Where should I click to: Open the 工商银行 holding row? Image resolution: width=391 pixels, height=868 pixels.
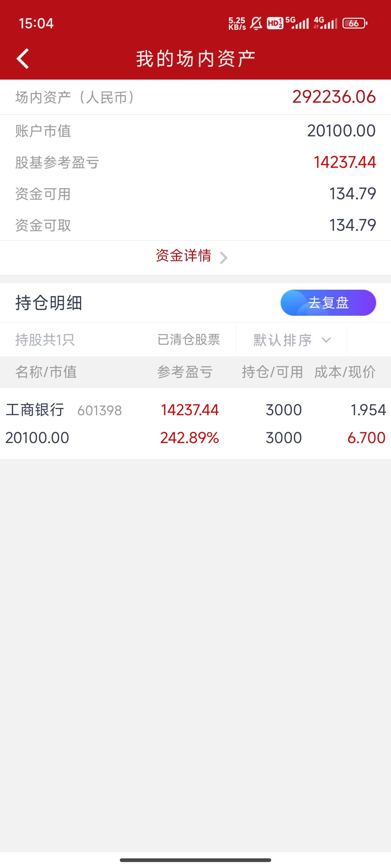point(195,424)
